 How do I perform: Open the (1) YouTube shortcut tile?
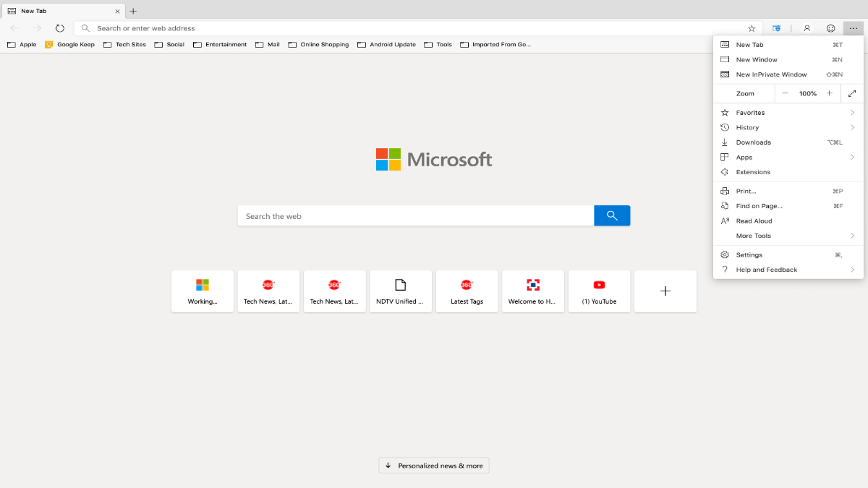click(x=599, y=291)
